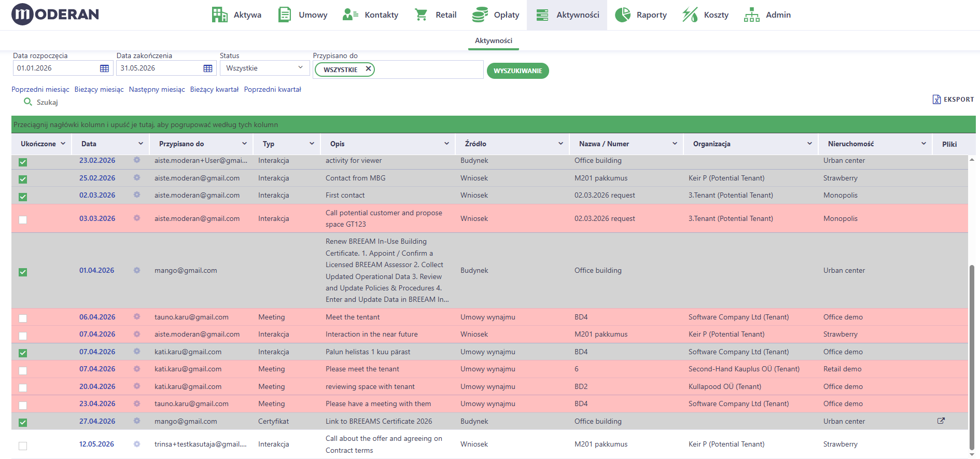Viewport: 980px width, 459px height.
Task: Click the Umowy document icon
Action: [x=284, y=15]
